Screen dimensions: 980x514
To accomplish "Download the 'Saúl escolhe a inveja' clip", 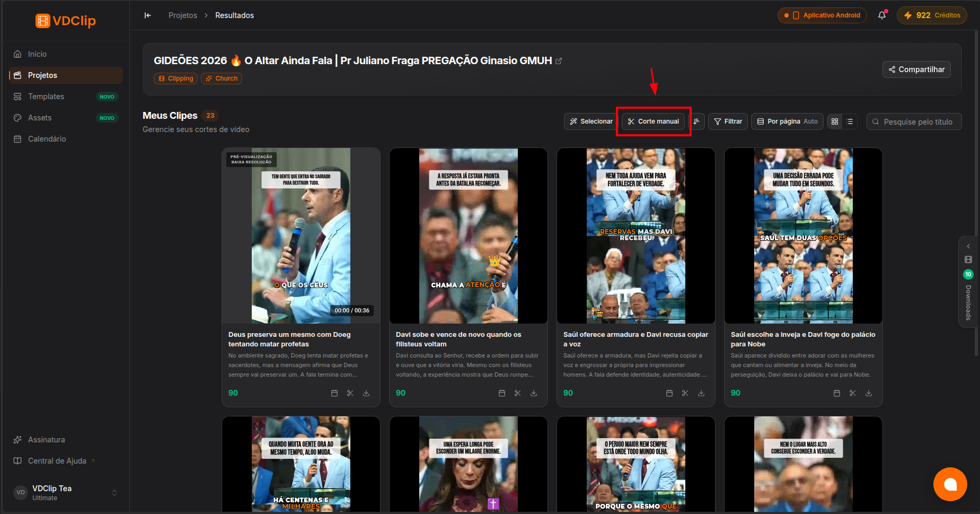I will pos(869,393).
